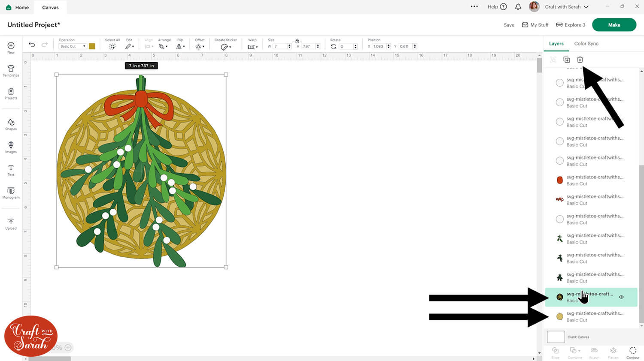The image size is (644, 361).
Task: Open the Create Sticker dropdown
Action: tap(226, 47)
